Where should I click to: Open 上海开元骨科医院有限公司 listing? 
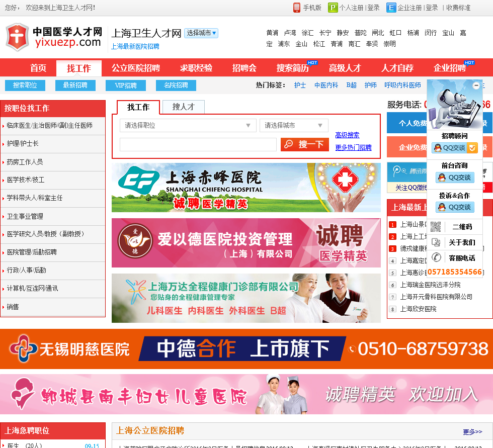click(436, 297)
